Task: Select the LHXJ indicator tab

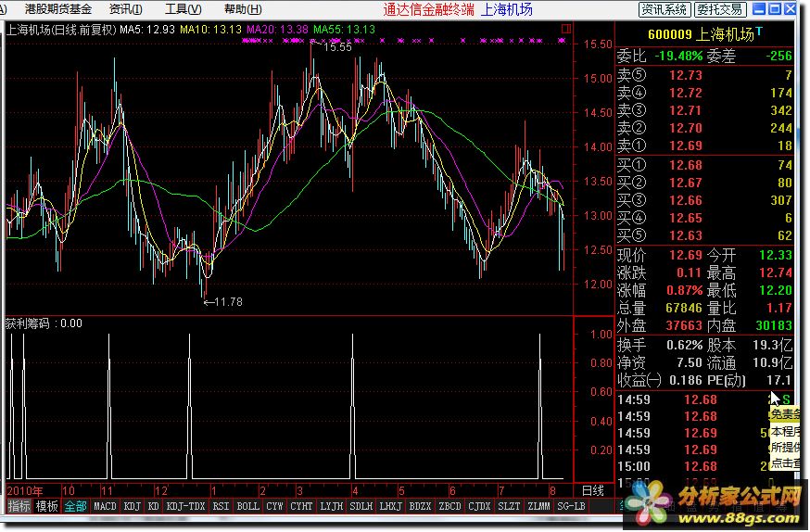Action: click(390, 506)
